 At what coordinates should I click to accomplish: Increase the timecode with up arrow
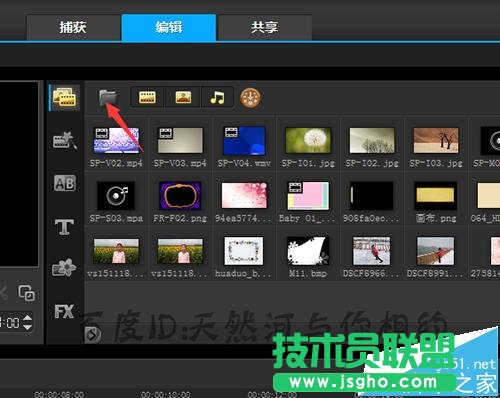(27, 318)
